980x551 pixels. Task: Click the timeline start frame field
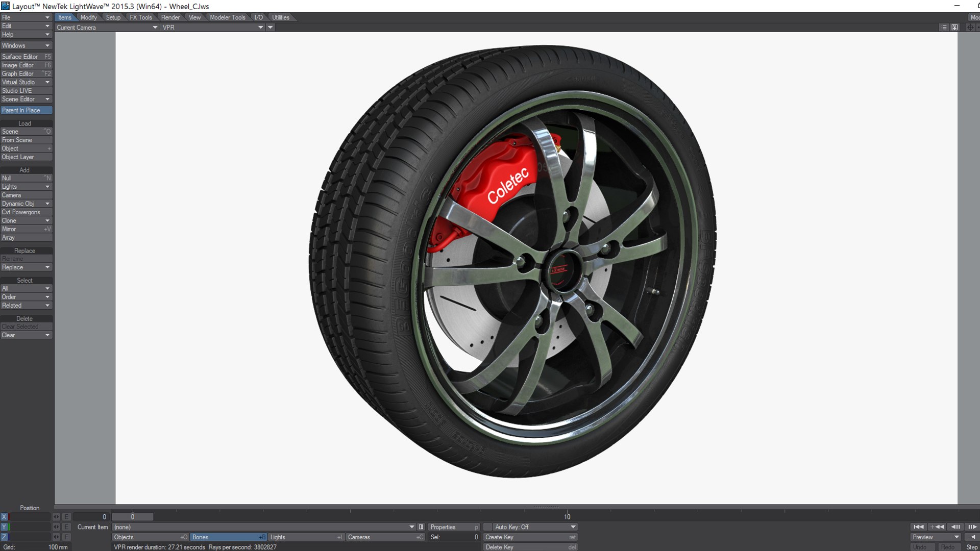tap(91, 517)
